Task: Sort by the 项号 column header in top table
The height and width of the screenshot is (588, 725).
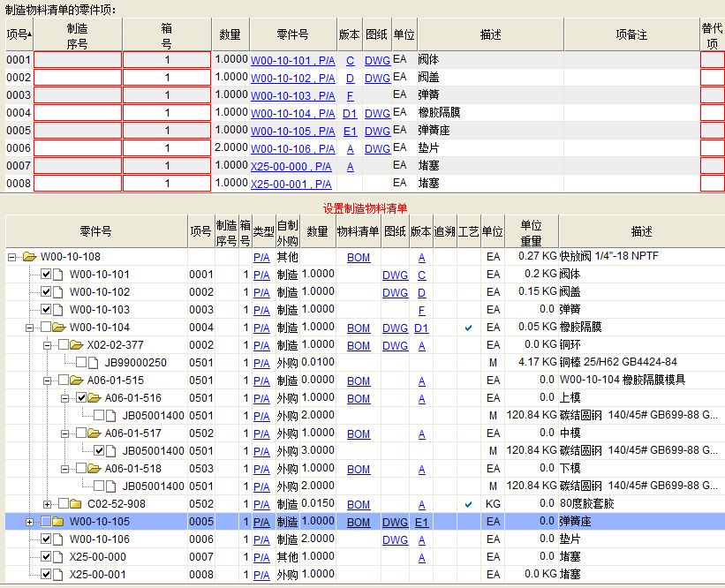Action: (x=18, y=34)
